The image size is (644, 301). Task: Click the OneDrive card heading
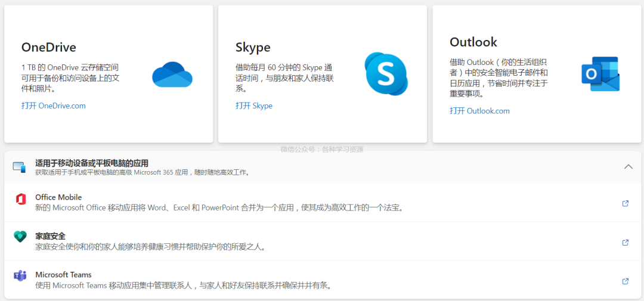[49, 47]
